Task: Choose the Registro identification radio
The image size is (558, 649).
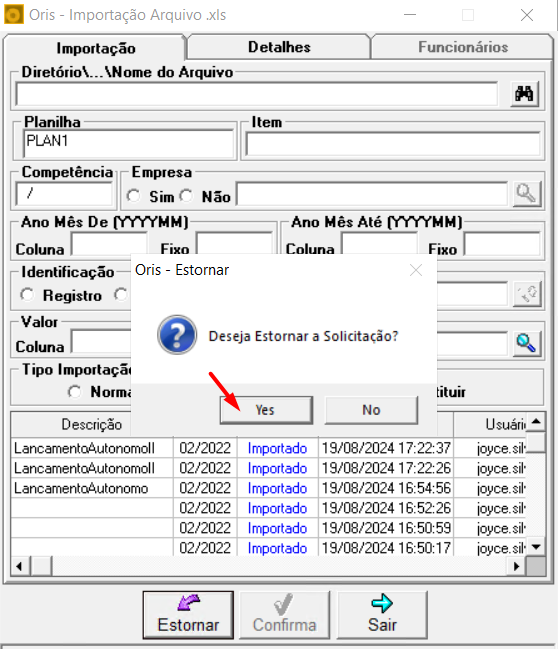Action: click(27, 295)
